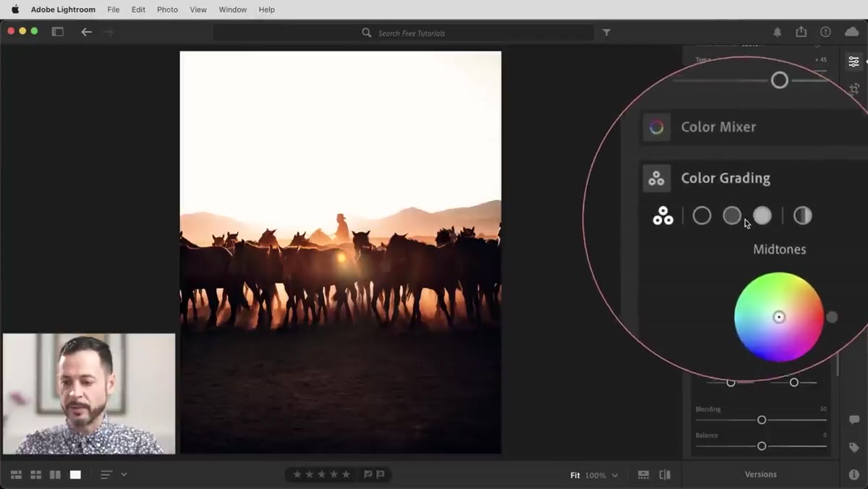
Task: Open the Adobe Lightroom menu
Action: 63,9
